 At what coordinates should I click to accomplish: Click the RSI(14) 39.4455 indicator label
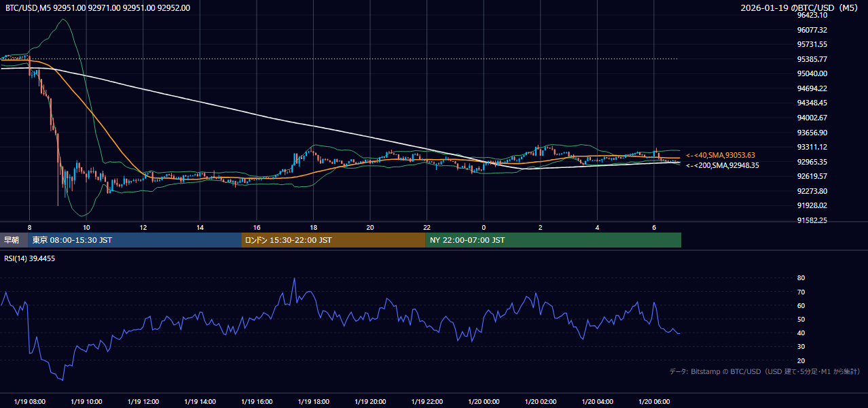coord(30,258)
